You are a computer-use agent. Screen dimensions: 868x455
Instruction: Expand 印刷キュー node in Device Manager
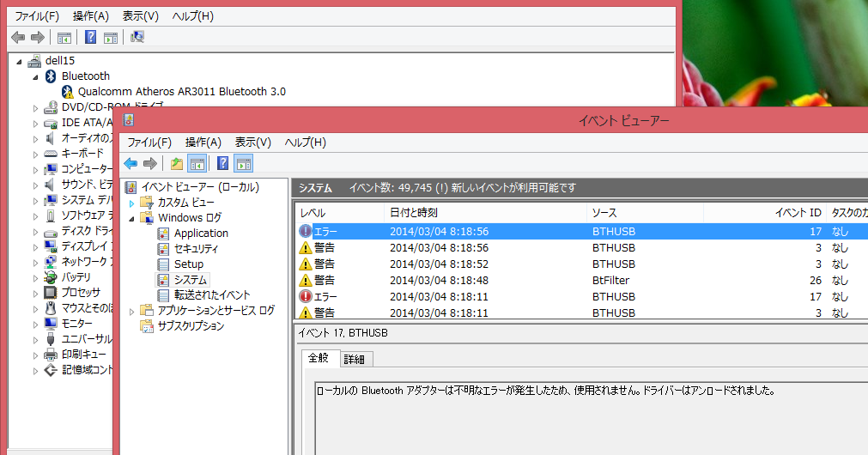point(35,355)
